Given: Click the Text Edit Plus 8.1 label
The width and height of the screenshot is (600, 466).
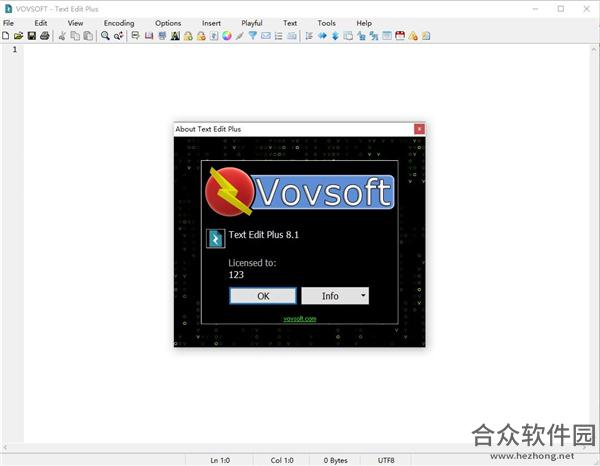Looking at the screenshot, I should click(x=263, y=235).
